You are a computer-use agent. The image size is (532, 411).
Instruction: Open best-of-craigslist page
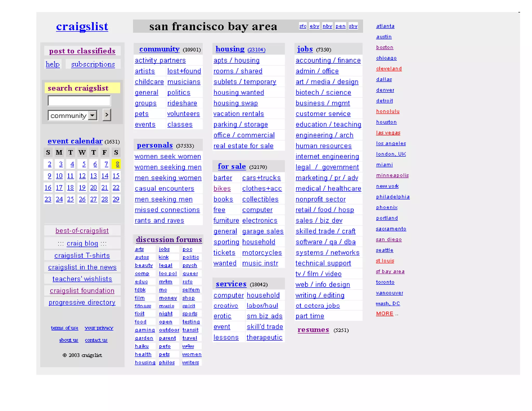pos(82,230)
